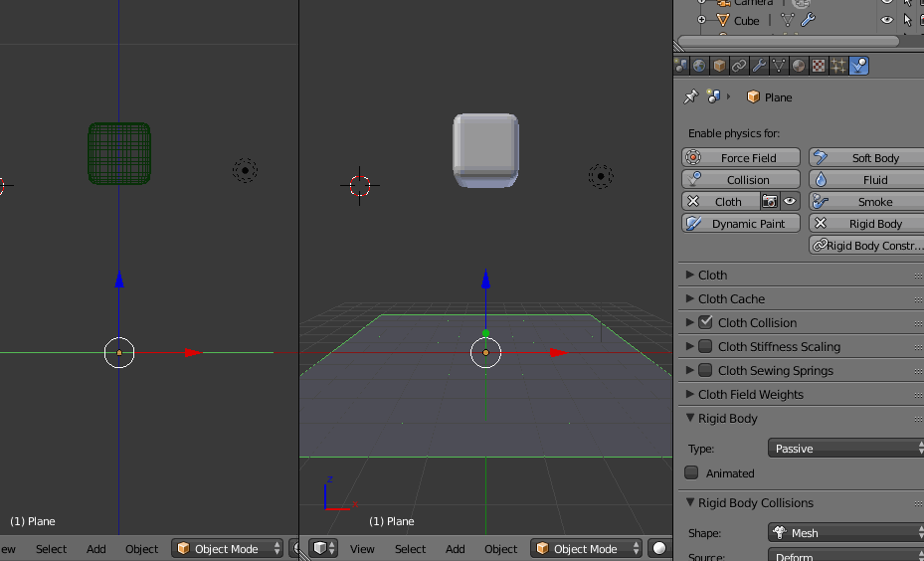Open the Select menu in left viewport
The width and height of the screenshot is (924, 561).
tap(52, 549)
